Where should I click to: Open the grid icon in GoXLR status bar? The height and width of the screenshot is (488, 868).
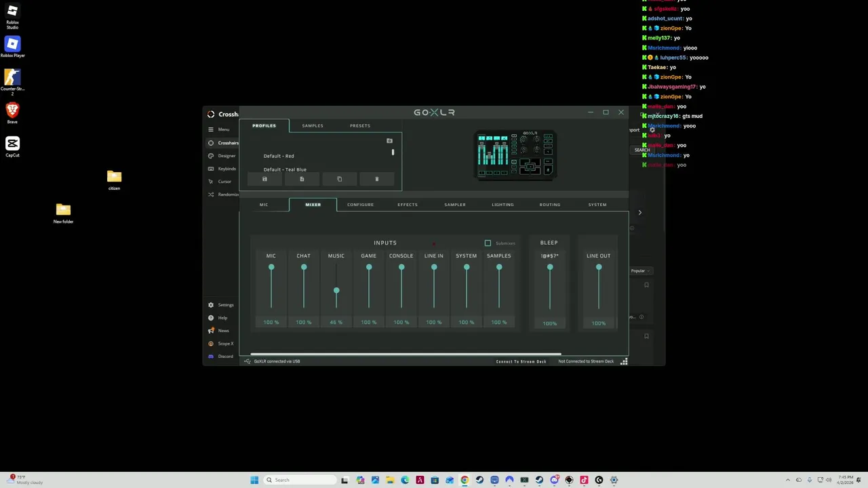pos(624,361)
